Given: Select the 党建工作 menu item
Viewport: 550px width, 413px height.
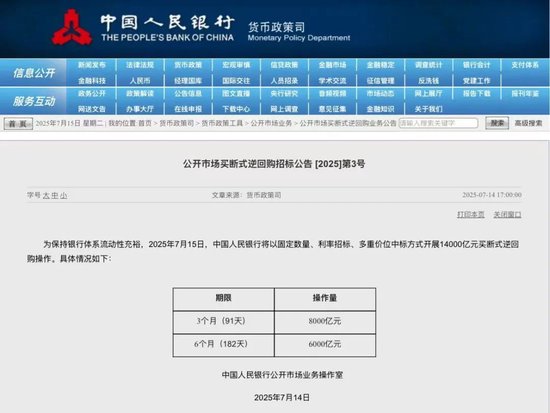Looking at the screenshot, I should (x=476, y=81).
